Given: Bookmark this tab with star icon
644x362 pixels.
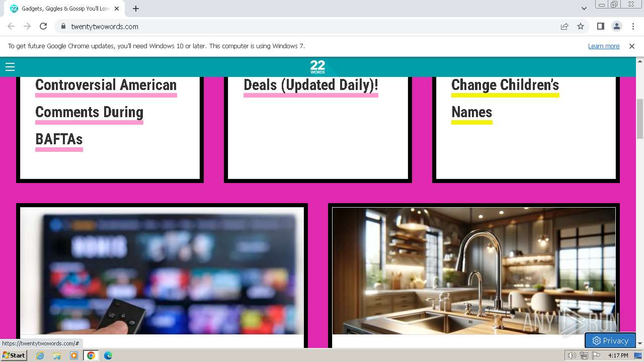Looking at the screenshot, I should coord(581,26).
